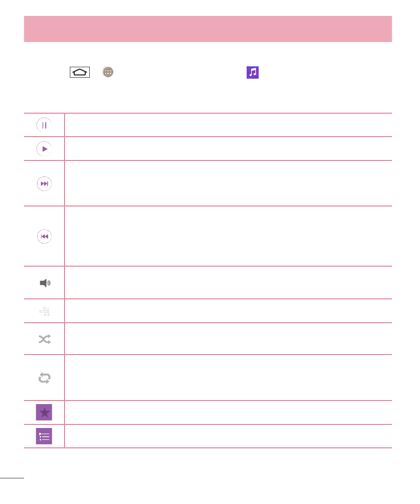420x504 pixels.
Task: Select the description cell beside repeat icon
Action: (228, 378)
